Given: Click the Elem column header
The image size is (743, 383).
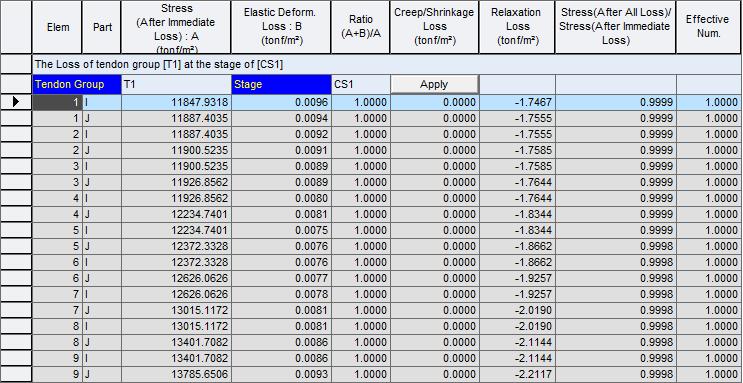Looking at the screenshot, I should [x=57, y=27].
